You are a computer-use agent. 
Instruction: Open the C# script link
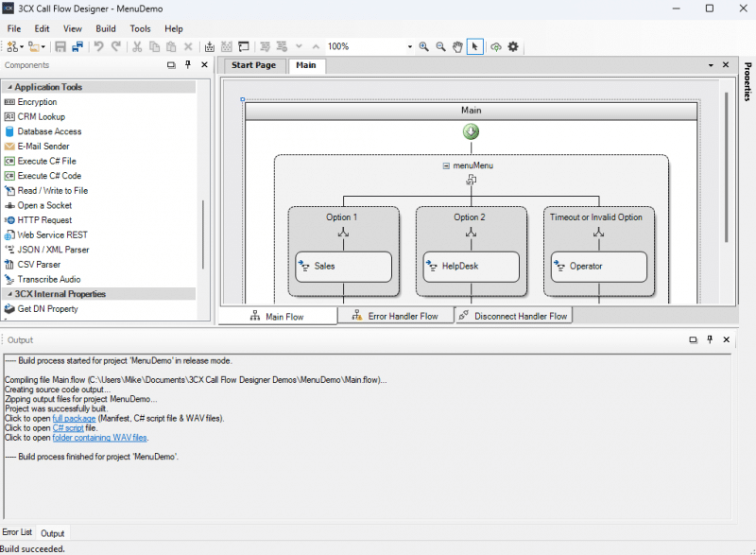68,428
